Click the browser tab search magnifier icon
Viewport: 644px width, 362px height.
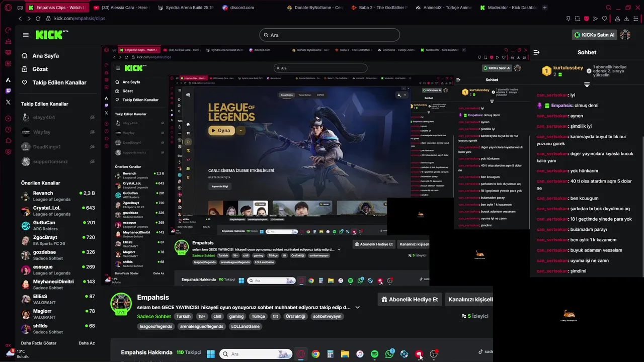point(608,8)
